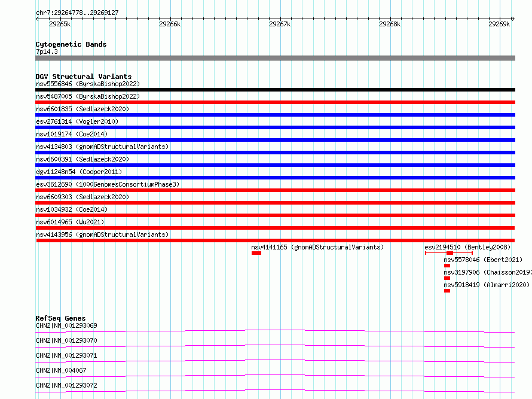
Task: Open CHN2|NM_004067 transcript label
Action: 61,370
